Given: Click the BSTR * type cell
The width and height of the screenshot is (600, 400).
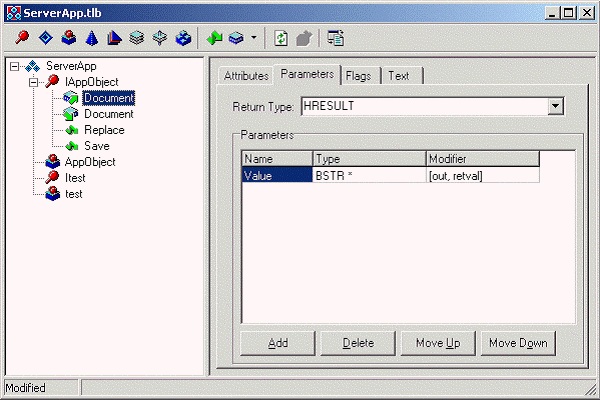Looking at the screenshot, I should 369,175.
